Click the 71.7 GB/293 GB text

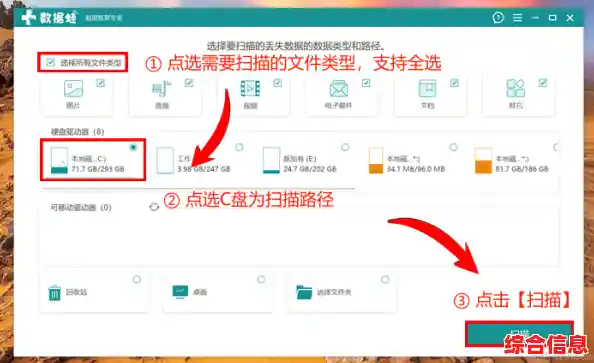[98, 169]
